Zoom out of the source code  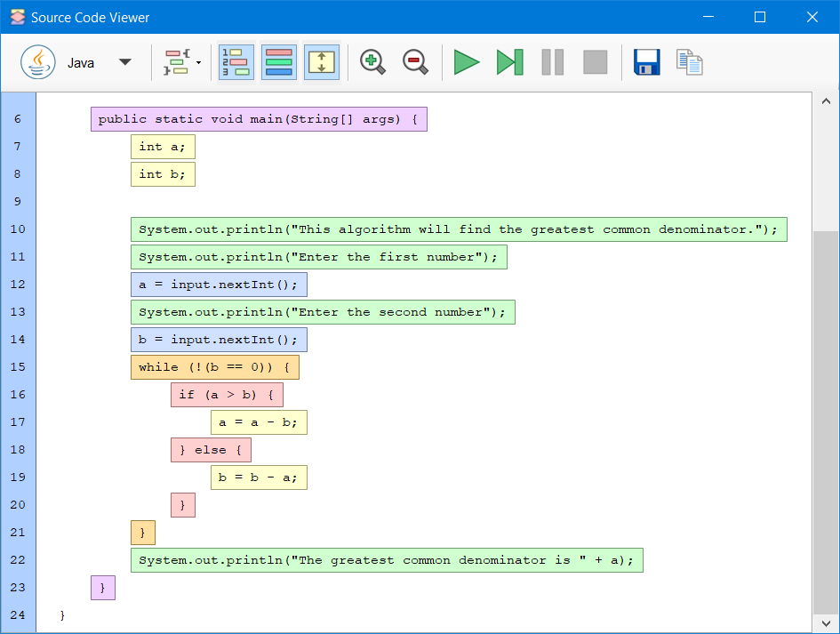pos(414,61)
